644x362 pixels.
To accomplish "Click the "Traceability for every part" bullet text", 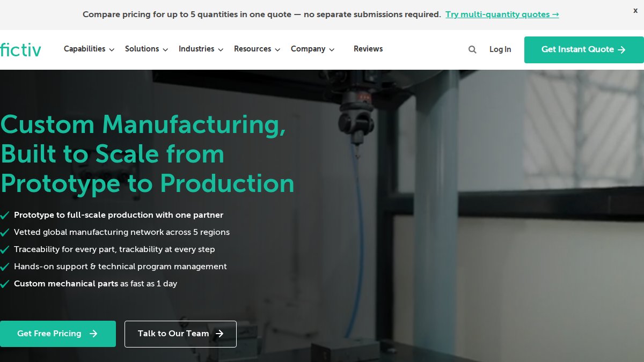I will click(114, 249).
